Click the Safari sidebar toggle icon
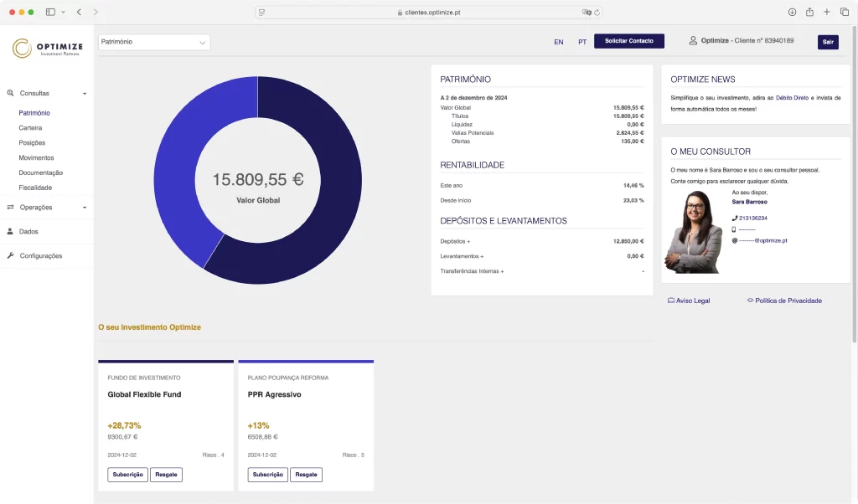 pyautogui.click(x=50, y=13)
